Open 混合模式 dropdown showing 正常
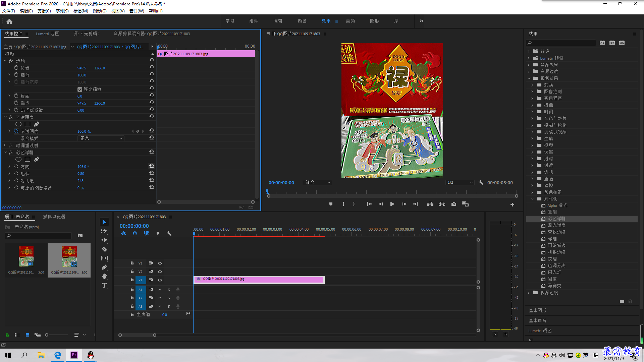 coord(101,138)
